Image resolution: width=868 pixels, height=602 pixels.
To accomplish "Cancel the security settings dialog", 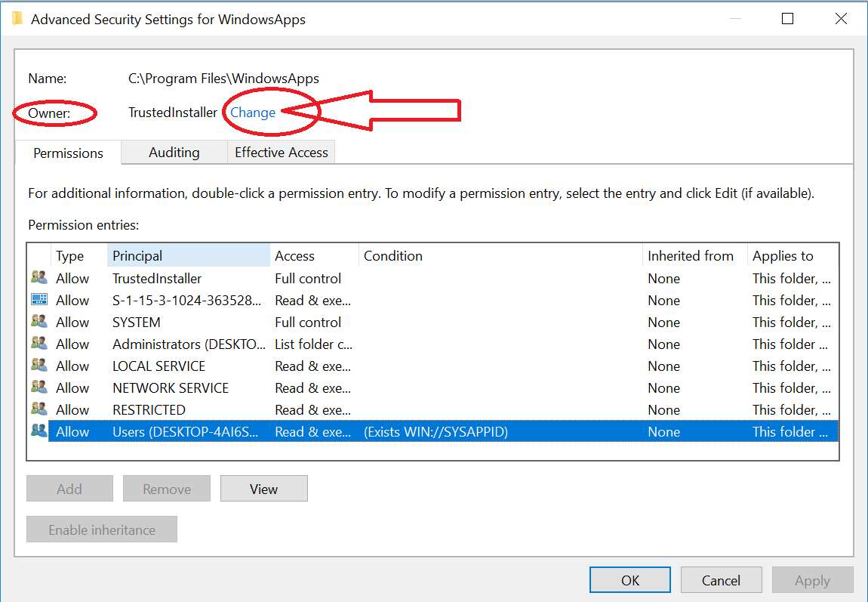I will 721,580.
